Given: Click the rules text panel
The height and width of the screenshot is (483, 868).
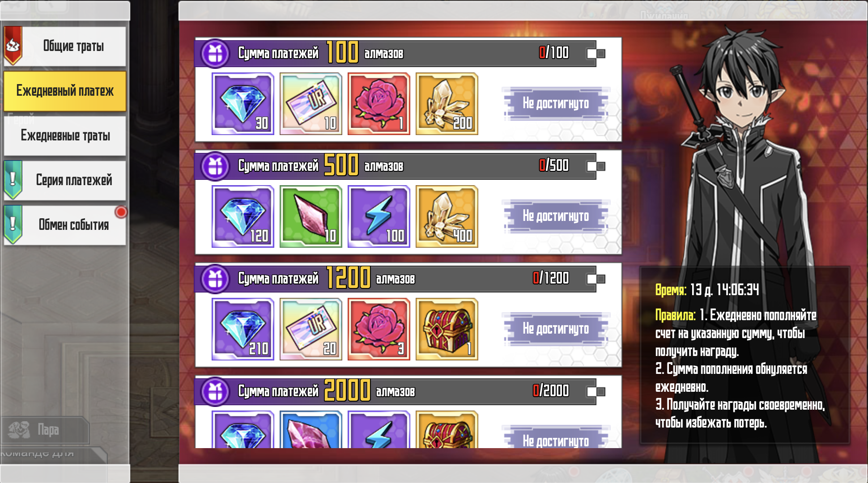Looking at the screenshot, I should (x=745, y=355).
